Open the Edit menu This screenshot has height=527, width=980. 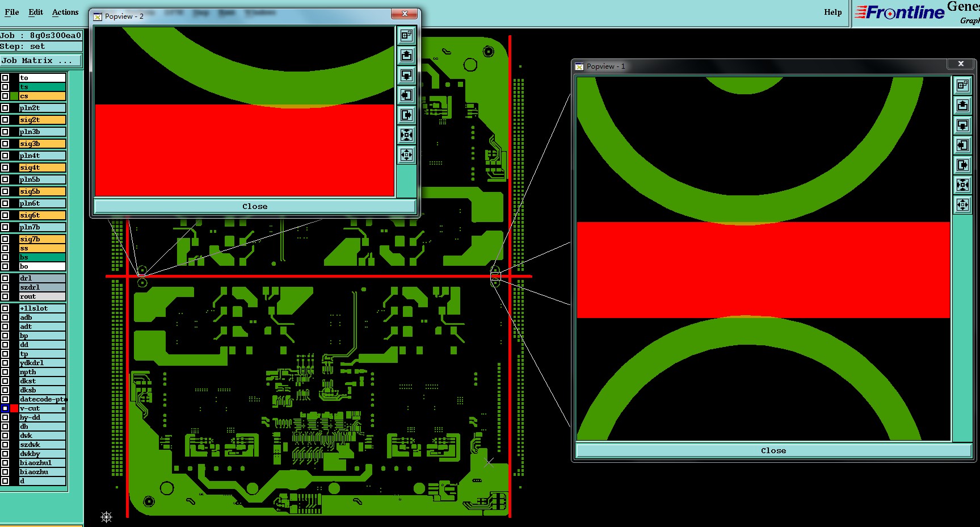[x=36, y=12]
